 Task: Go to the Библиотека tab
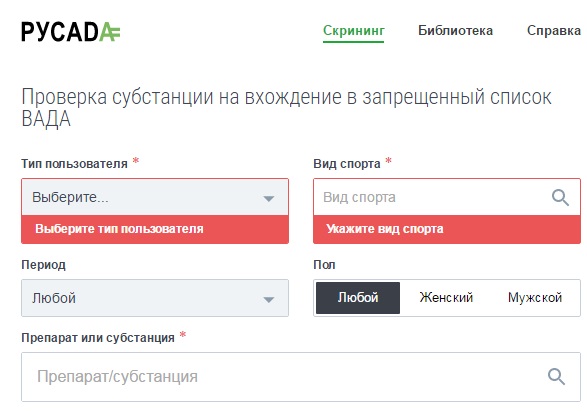pyautogui.click(x=455, y=31)
